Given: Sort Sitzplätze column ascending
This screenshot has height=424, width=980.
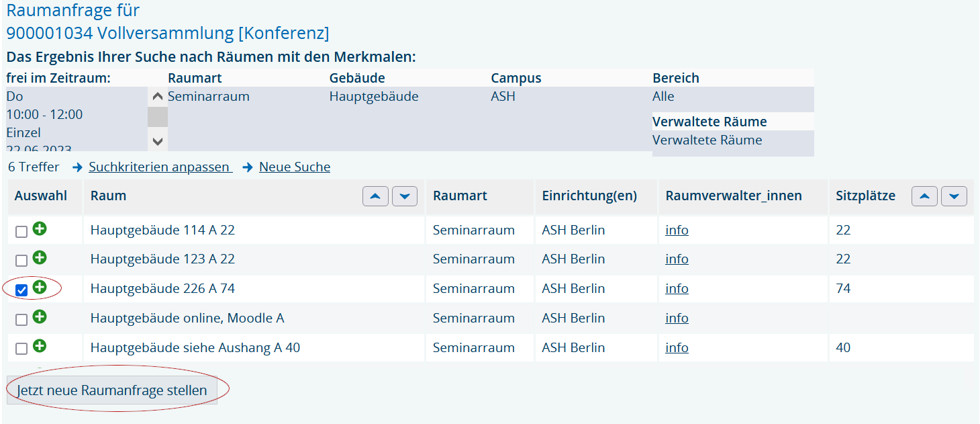Looking at the screenshot, I should click(x=924, y=196).
